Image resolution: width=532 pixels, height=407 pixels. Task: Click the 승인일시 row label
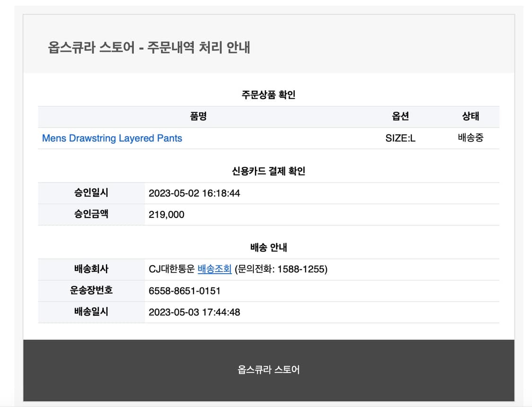click(91, 193)
